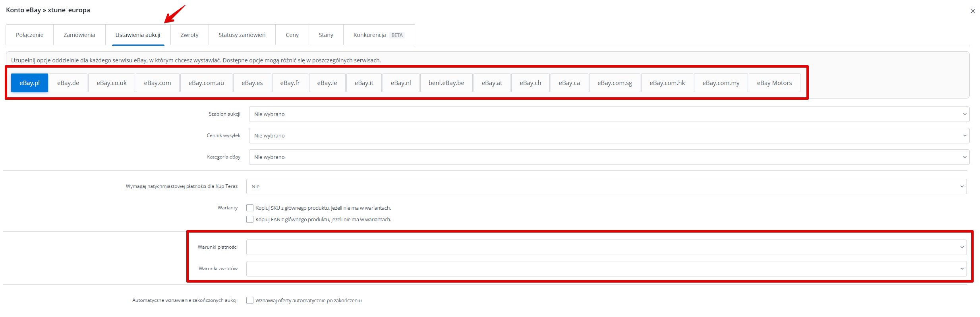Switch to the Statusy zamówień tab

[x=242, y=35]
